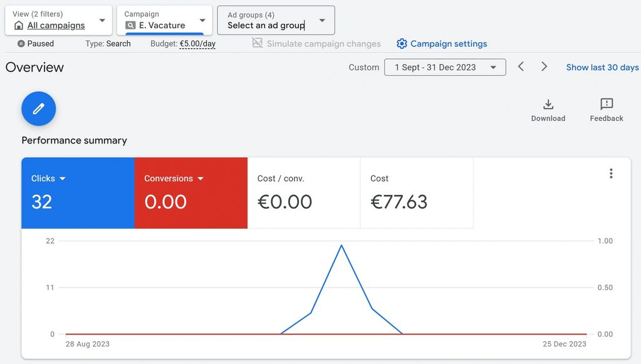
Task: Go to previous date range arrow
Action: (521, 67)
